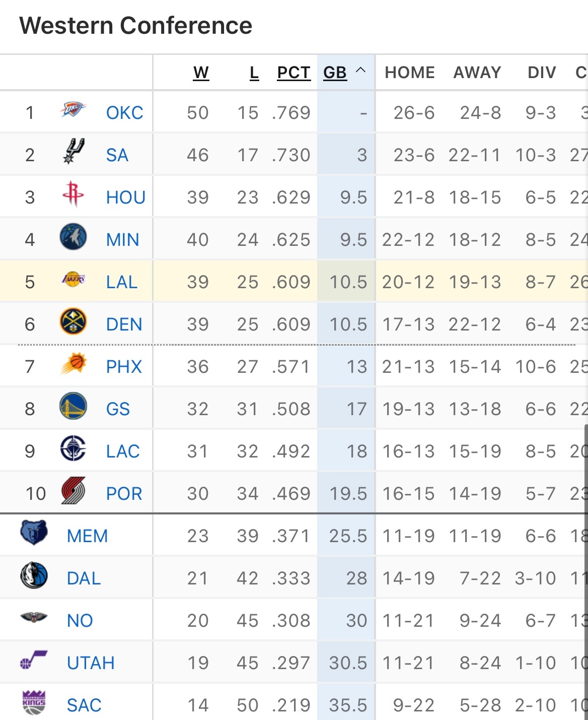The image size is (588, 720).
Task: Toggle sort arrow beside GB header
Action: [x=360, y=71]
